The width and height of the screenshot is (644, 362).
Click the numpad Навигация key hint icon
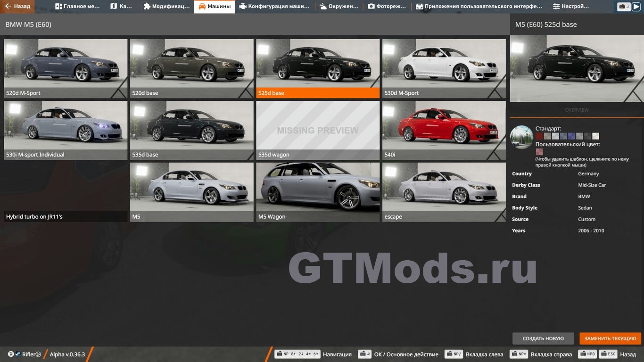297,354
